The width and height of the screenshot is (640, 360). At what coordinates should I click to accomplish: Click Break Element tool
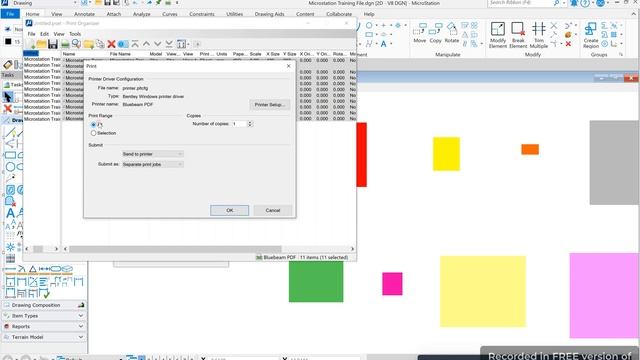pyautogui.click(x=518, y=35)
